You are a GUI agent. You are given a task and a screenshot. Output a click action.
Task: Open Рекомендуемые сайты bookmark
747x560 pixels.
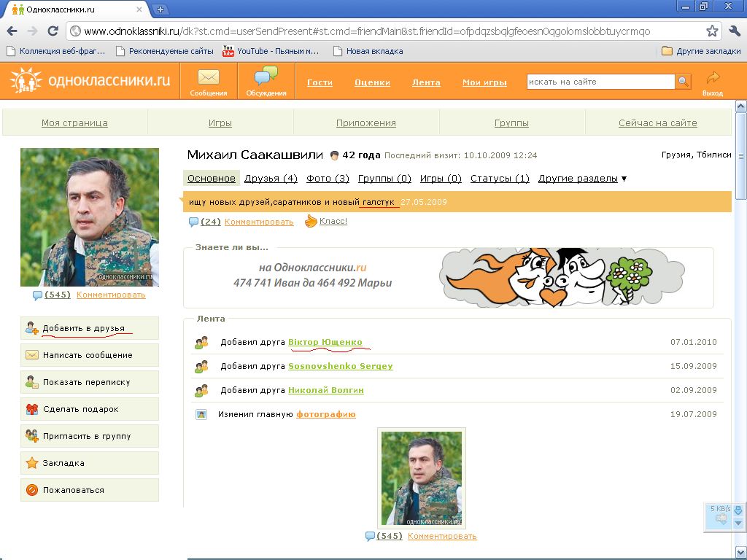pos(165,51)
